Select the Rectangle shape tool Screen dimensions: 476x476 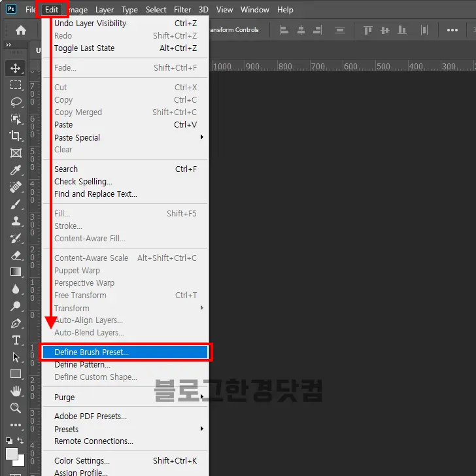coord(16,374)
